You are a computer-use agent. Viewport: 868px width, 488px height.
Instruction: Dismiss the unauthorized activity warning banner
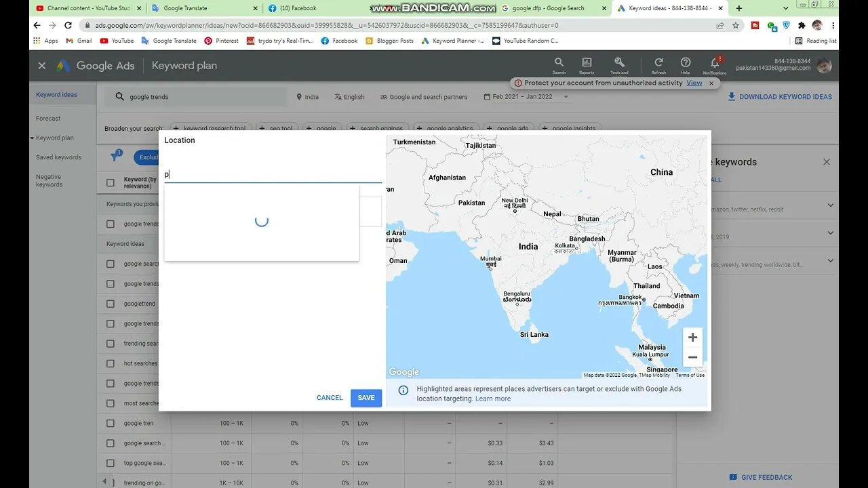711,83
